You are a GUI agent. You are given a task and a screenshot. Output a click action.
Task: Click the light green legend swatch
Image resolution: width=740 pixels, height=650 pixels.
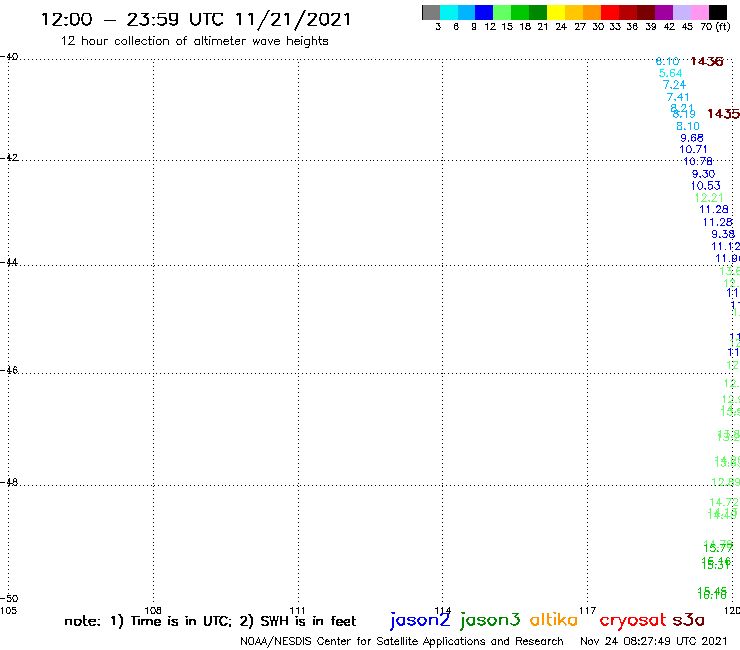click(502, 13)
